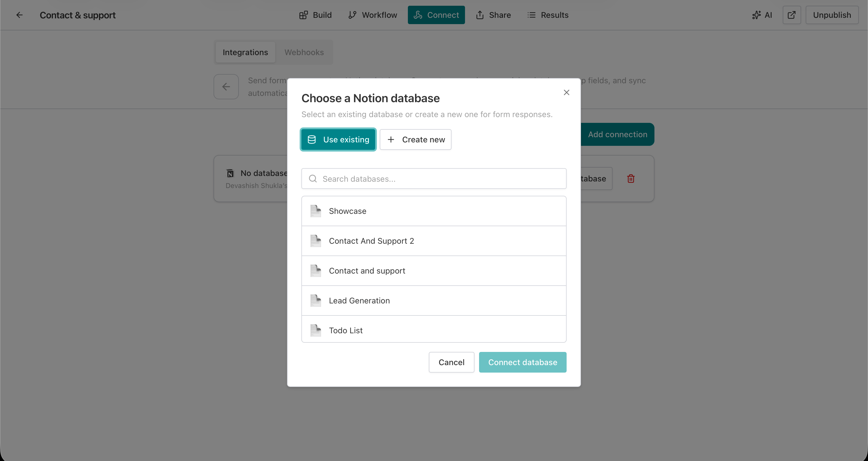Switch to the Create new option
The height and width of the screenshot is (461, 868).
[415, 139]
